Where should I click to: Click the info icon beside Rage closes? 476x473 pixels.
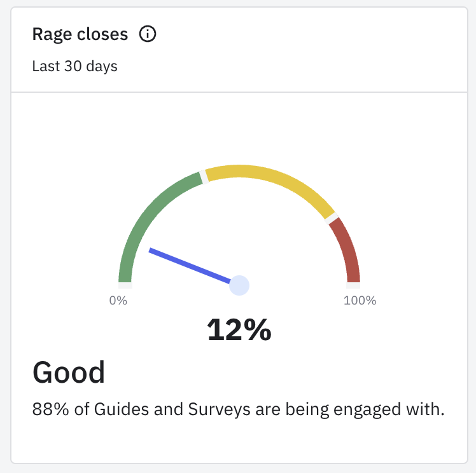coord(148,34)
